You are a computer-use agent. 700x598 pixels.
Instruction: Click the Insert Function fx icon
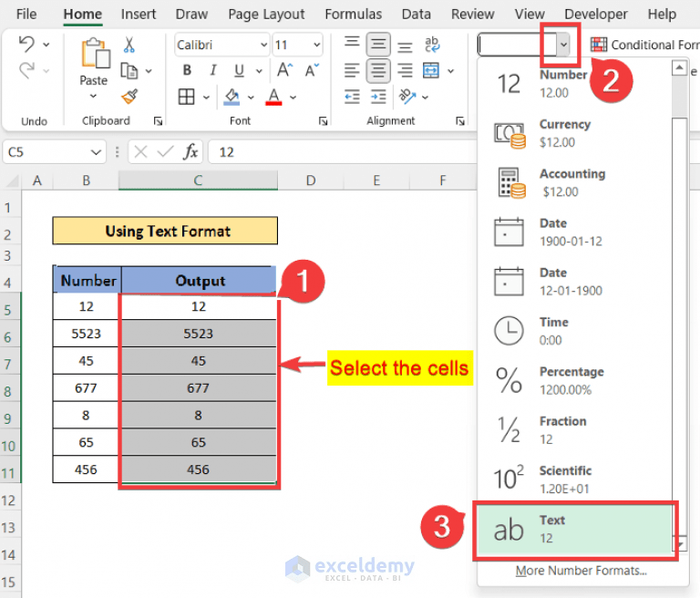pos(190,152)
